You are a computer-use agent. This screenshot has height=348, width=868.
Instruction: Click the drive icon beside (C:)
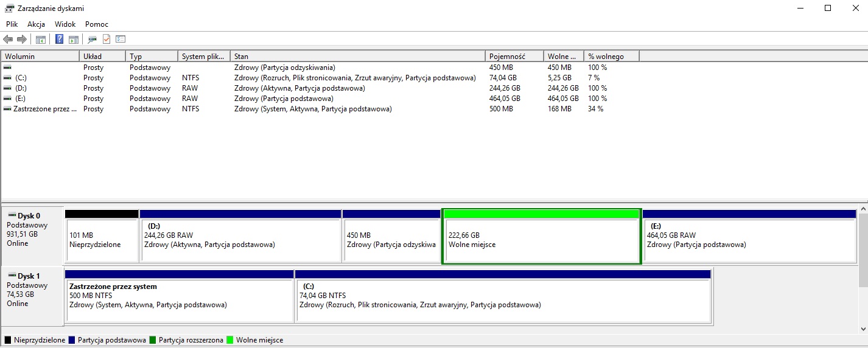click(x=7, y=78)
